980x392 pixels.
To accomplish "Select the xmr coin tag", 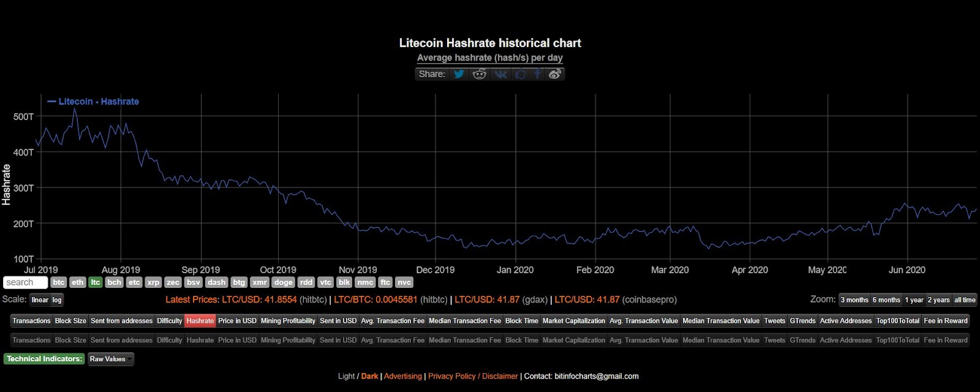I will click(x=260, y=282).
